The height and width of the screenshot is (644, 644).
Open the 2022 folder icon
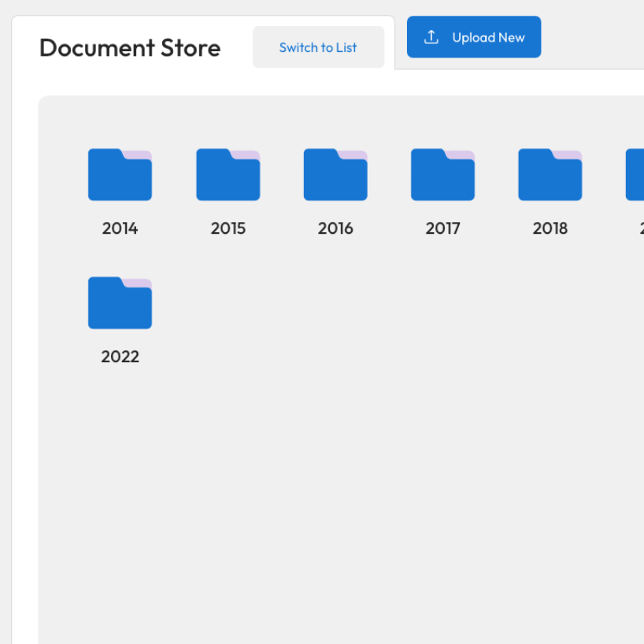pos(120,303)
